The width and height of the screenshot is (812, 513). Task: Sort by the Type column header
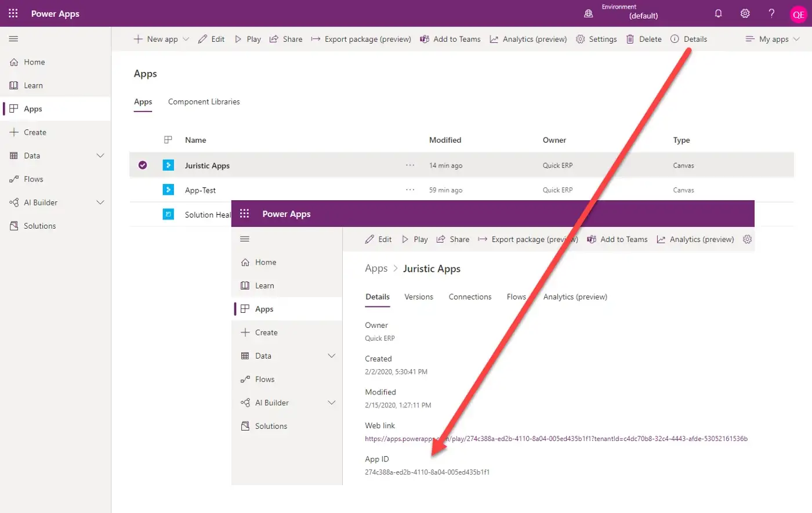click(x=681, y=140)
